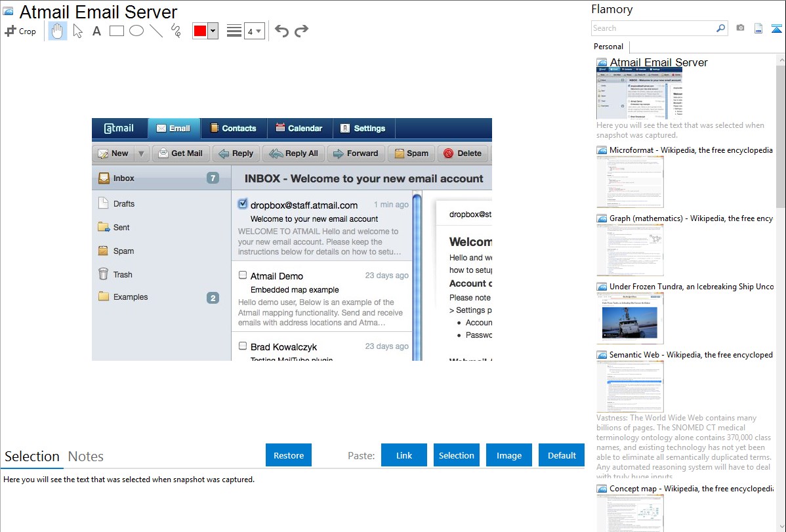Select the freehand squiggle drawing tool
This screenshot has height=532, width=786.
tap(176, 31)
